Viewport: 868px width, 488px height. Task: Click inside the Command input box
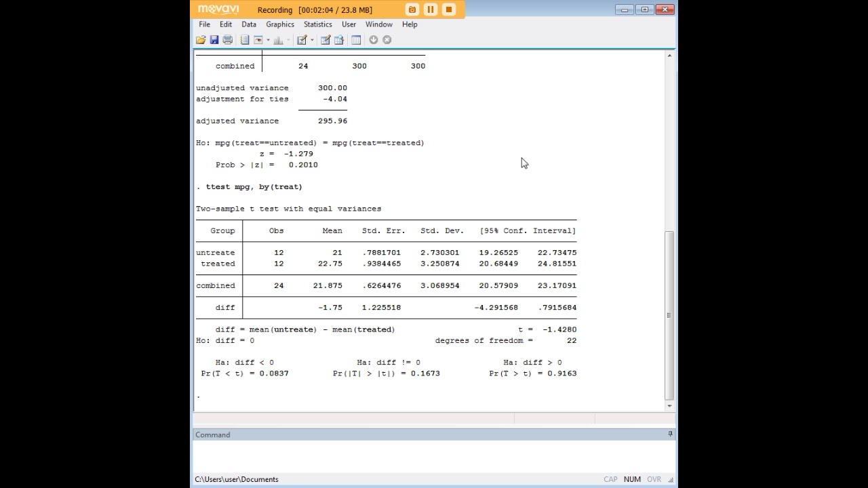[x=433, y=455]
